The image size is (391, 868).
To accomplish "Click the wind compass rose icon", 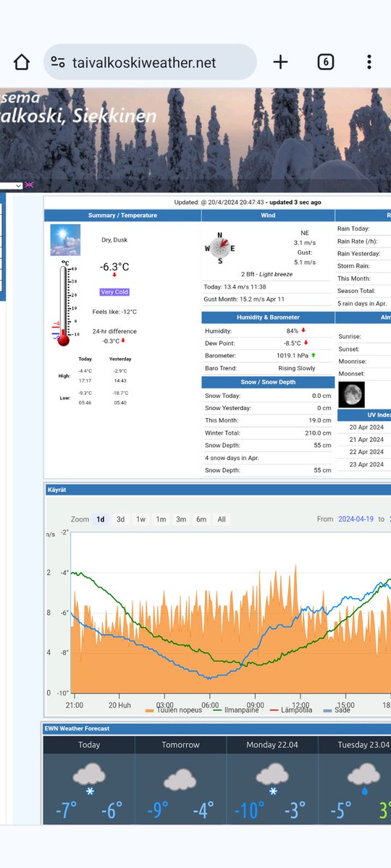I will click(219, 248).
